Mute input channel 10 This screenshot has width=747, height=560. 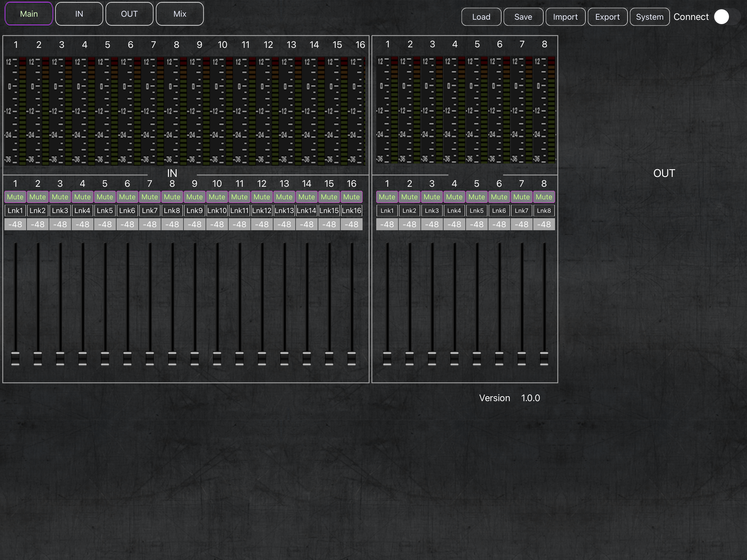tap(217, 197)
